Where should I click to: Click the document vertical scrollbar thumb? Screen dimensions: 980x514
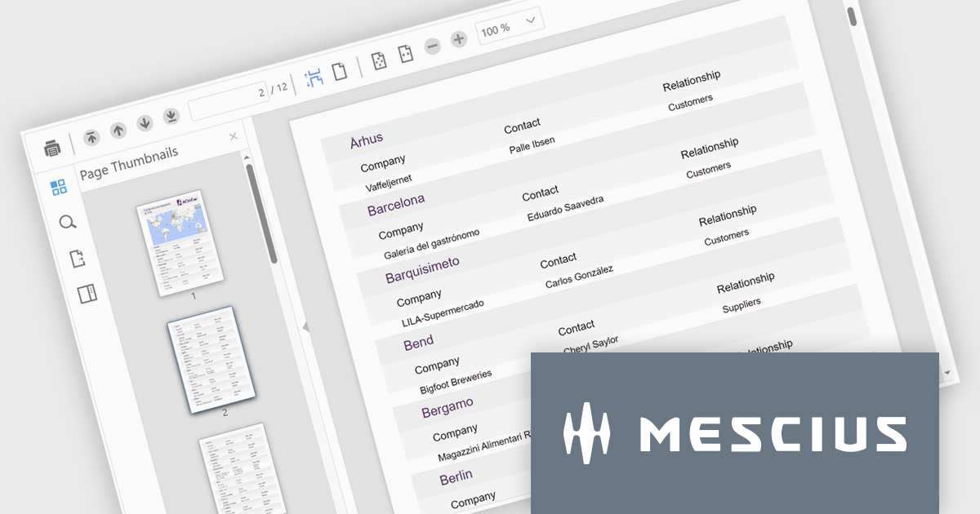pyautogui.click(x=853, y=16)
